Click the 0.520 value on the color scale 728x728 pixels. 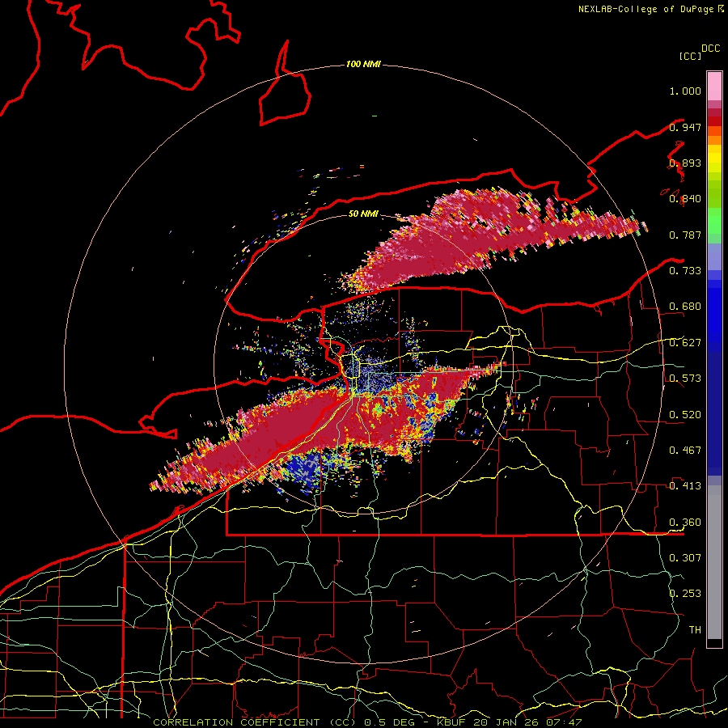pyautogui.click(x=685, y=415)
